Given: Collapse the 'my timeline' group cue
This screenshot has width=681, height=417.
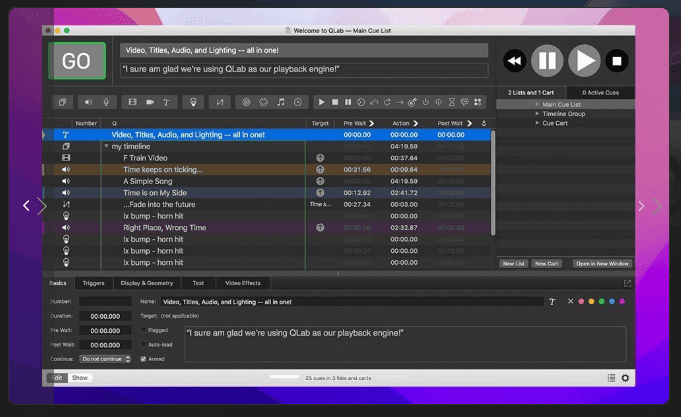Looking at the screenshot, I should coord(106,146).
